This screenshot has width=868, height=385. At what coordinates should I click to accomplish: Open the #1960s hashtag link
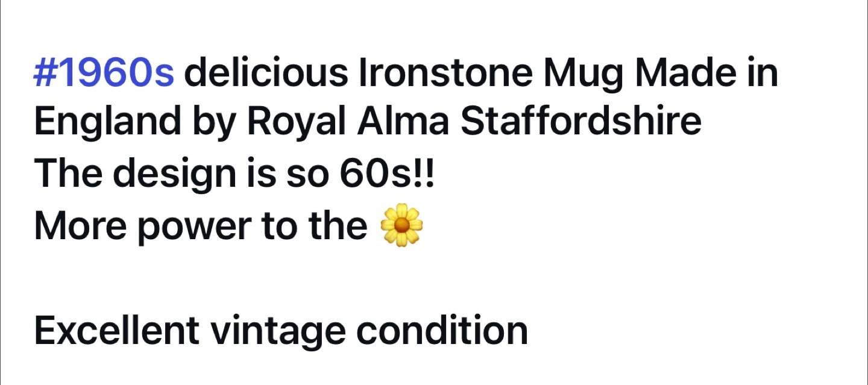point(104,73)
